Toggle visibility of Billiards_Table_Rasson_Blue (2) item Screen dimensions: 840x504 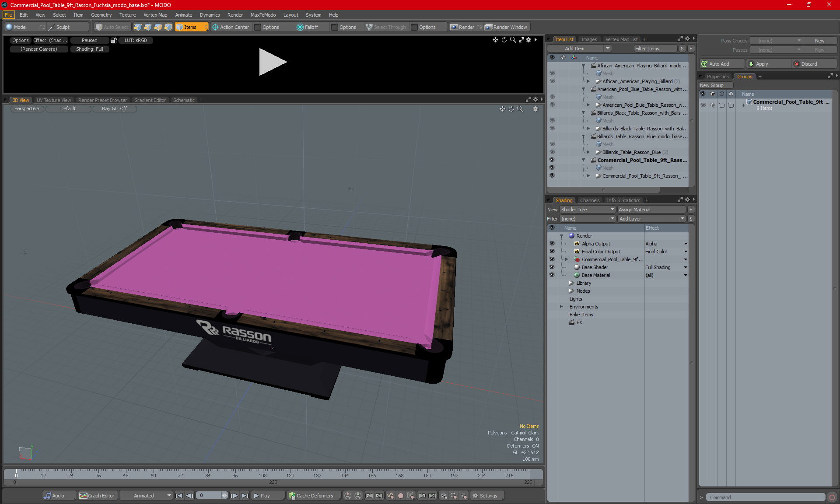(552, 152)
